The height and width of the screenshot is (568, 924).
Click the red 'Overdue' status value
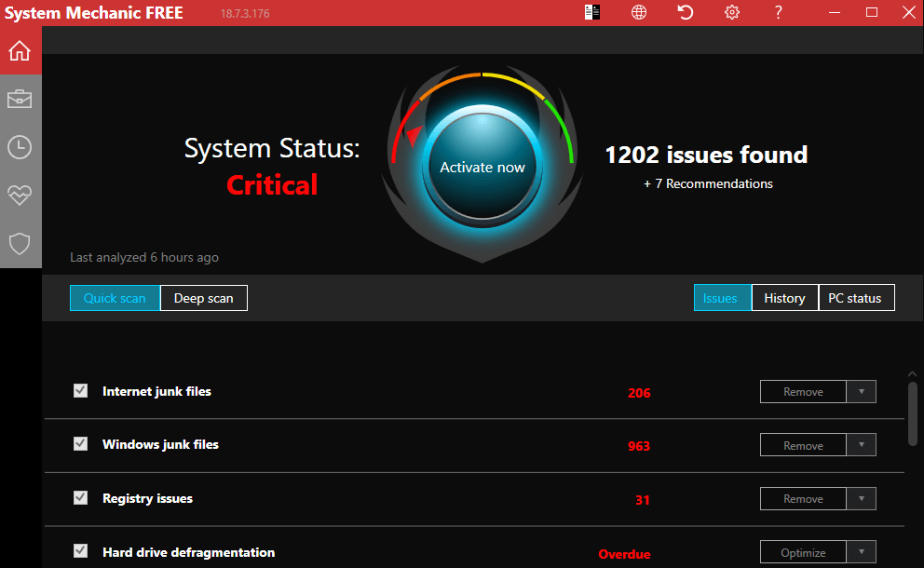point(625,554)
